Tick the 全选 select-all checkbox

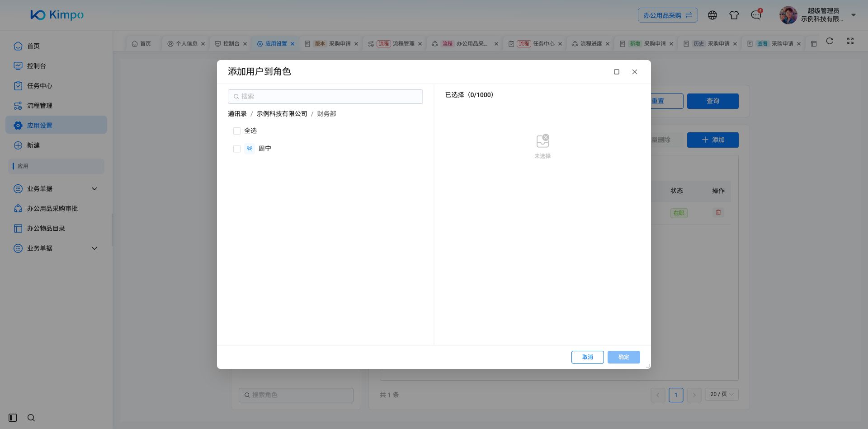[x=236, y=131]
